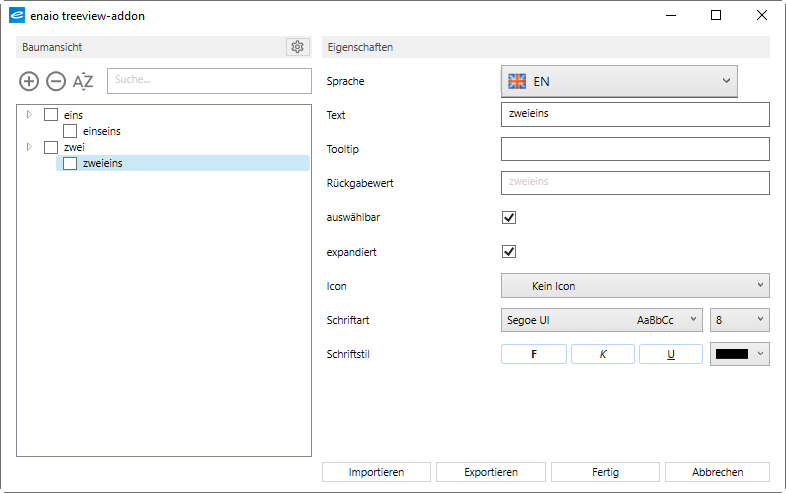786x493 pixels.
Task: Open the Icon selection dropdown
Action: (x=634, y=286)
